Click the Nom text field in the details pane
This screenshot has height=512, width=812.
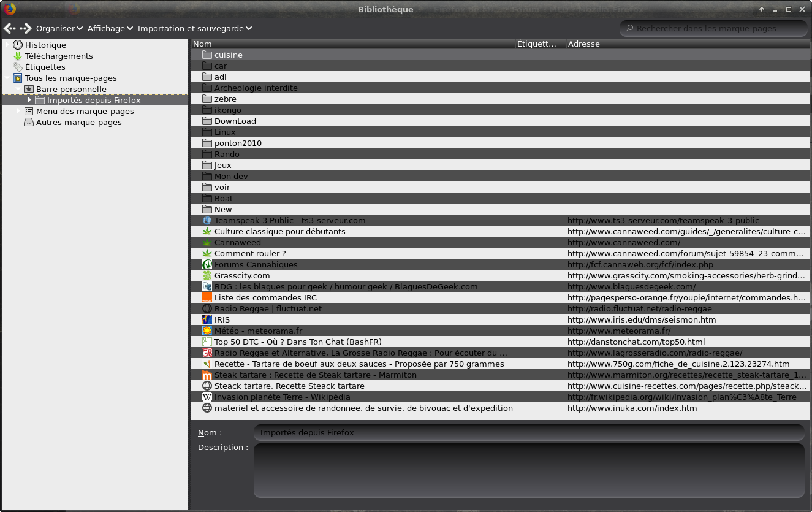pyautogui.click(x=529, y=432)
